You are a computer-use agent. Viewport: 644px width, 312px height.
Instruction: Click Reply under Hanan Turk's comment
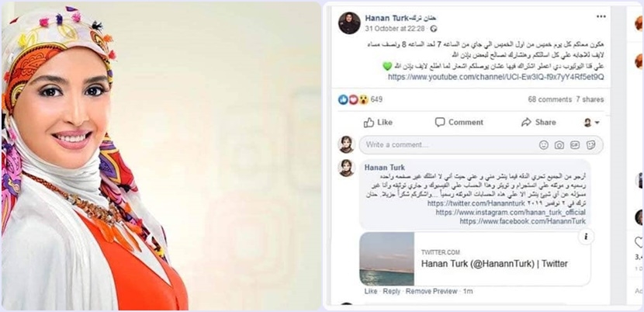tap(391, 291)
